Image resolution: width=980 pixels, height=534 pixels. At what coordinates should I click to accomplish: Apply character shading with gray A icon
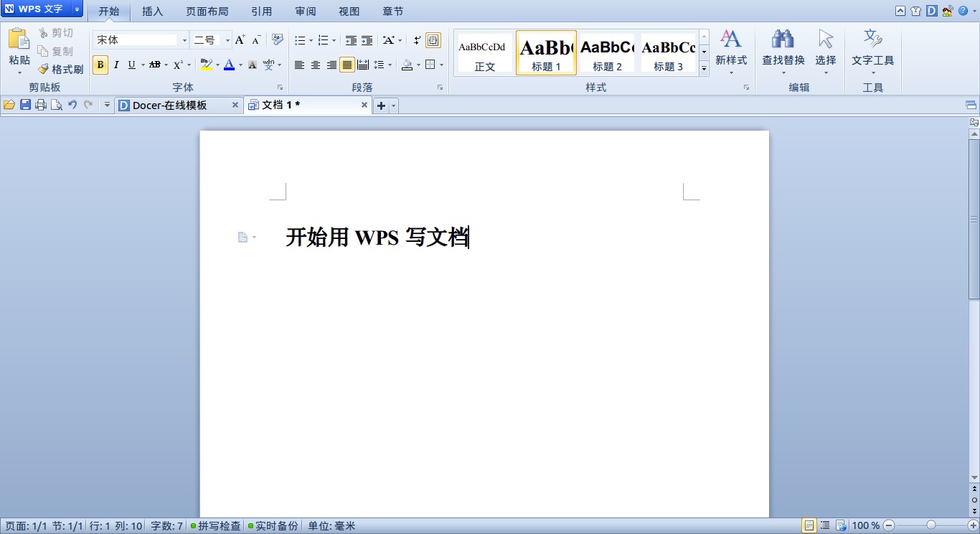point(252,65)
